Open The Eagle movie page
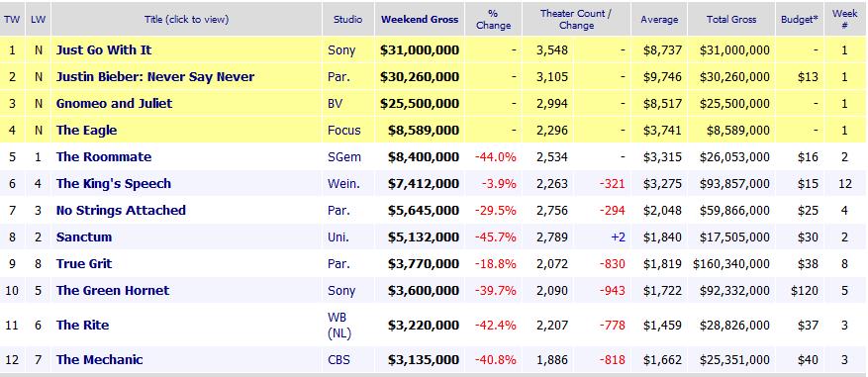The image size is (868, 377). click(86, 130)
